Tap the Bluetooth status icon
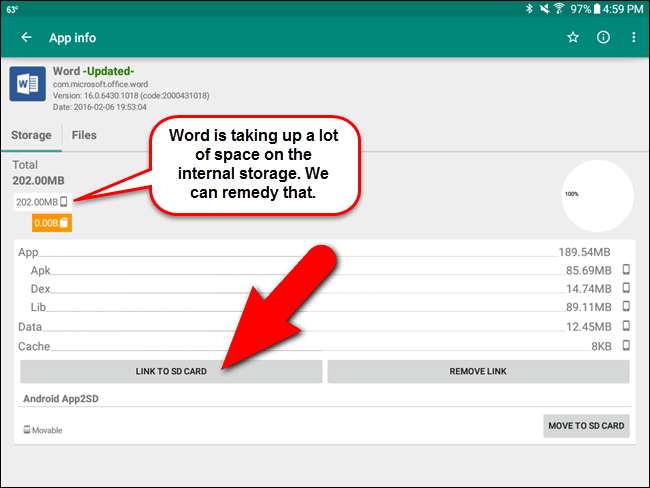This screenshot has width=650, height=488. click(529, 8)
